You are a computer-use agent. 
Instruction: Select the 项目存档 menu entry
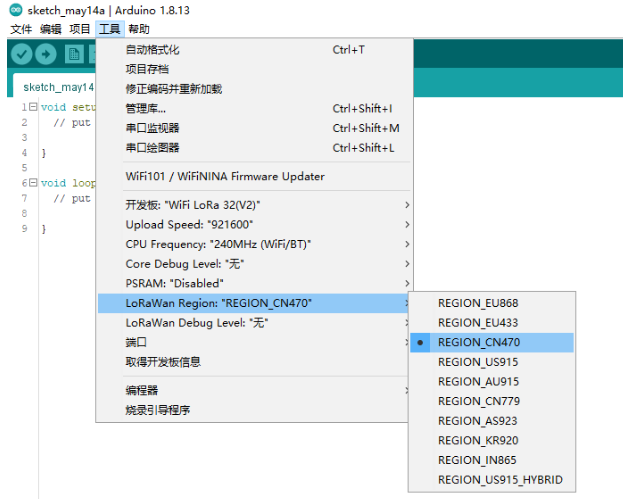click(x=255, y=69)
